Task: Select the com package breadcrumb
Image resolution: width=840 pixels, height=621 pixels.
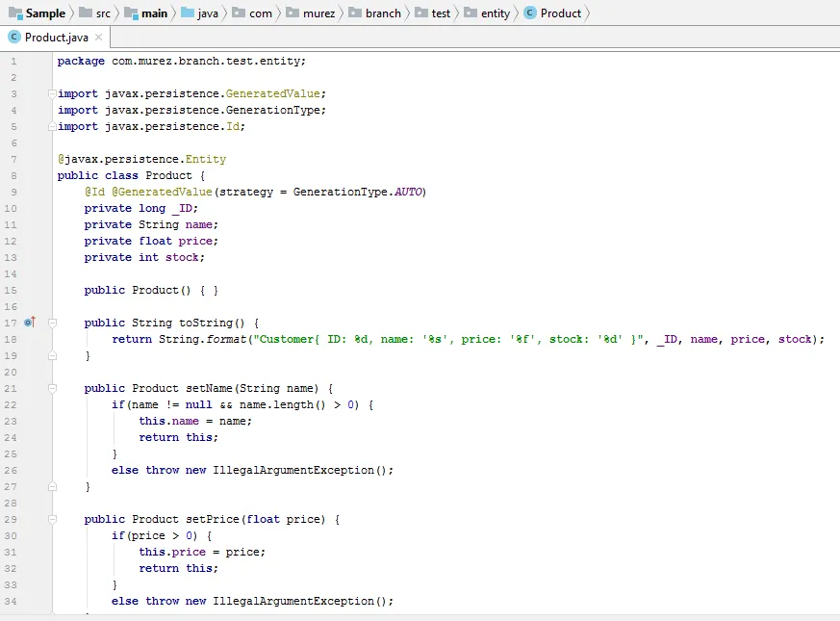Action: 252,13
